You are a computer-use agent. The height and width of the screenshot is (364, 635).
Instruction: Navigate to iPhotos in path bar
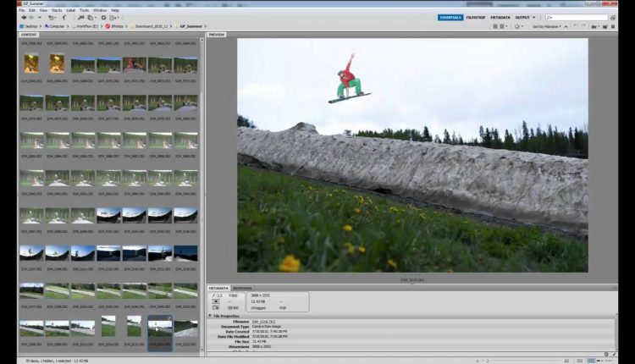(x=113, y=26)
